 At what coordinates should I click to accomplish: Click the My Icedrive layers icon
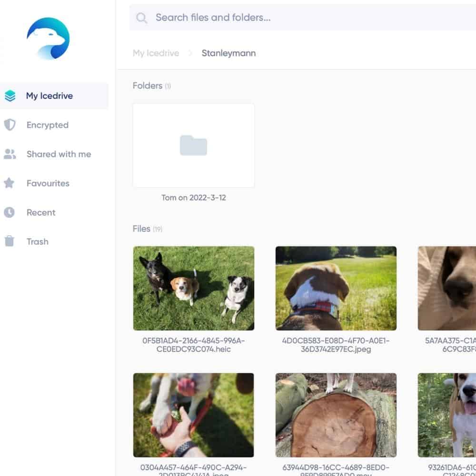[10, 96]
